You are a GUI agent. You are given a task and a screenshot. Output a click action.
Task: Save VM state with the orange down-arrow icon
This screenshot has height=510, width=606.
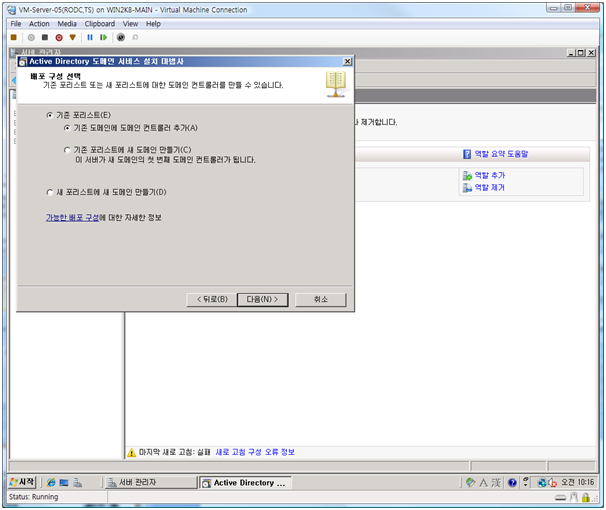[73, 37]
